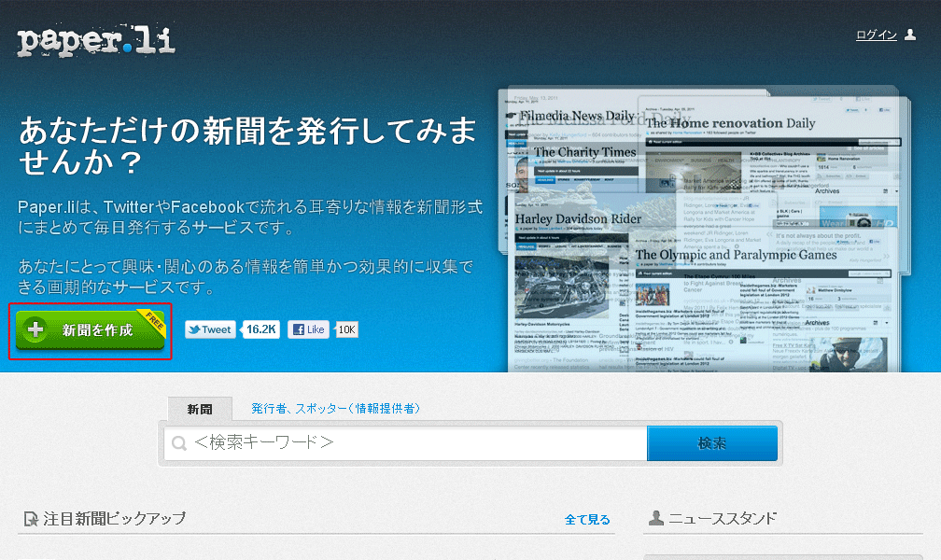This screenshot has height=560, width=941.
Task: Click the Tweet button
Action: [210, 329]
